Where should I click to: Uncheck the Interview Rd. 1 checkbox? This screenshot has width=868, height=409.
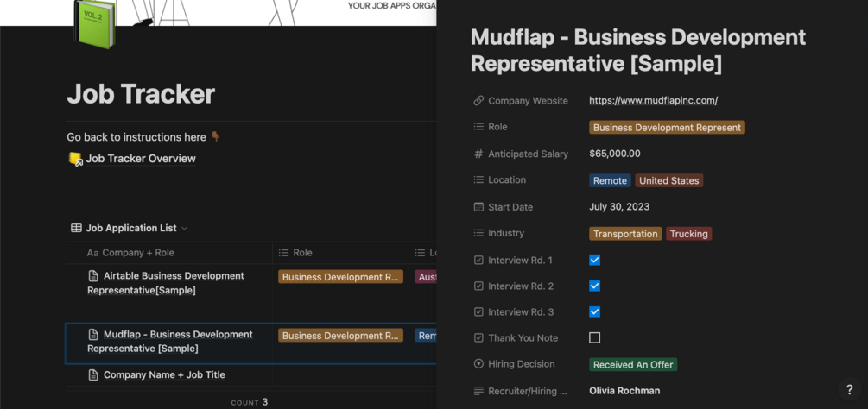click(x=594, y=260)
